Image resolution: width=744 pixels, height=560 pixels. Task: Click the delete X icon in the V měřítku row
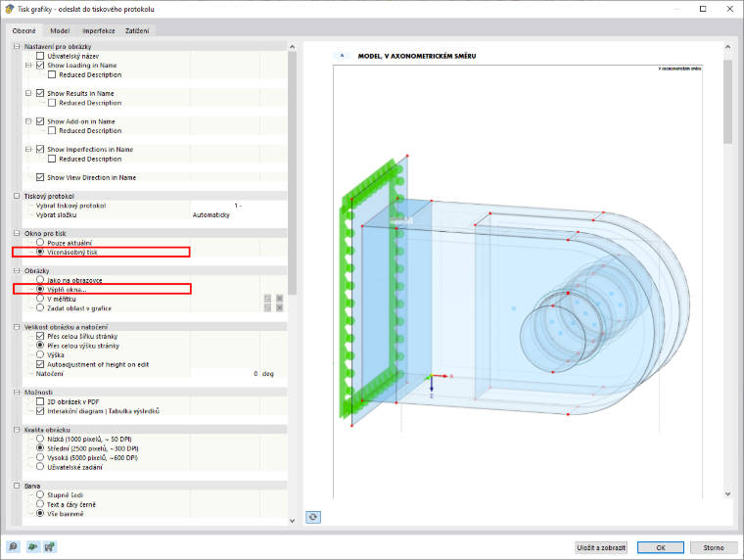(279, 299)
